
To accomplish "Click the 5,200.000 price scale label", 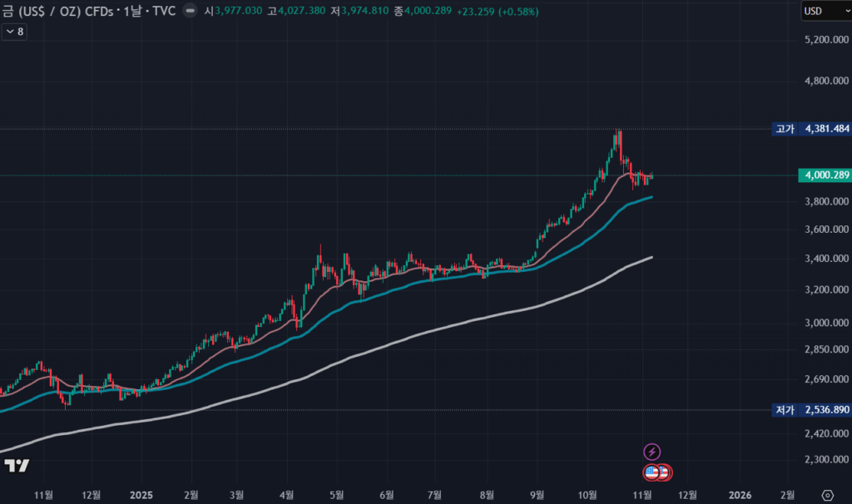I will point(824,40).
